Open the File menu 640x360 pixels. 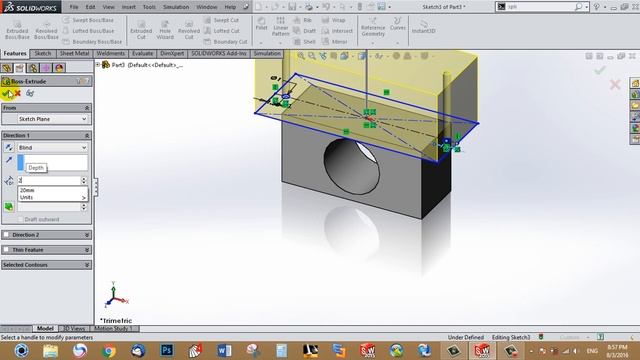point(74,7)
